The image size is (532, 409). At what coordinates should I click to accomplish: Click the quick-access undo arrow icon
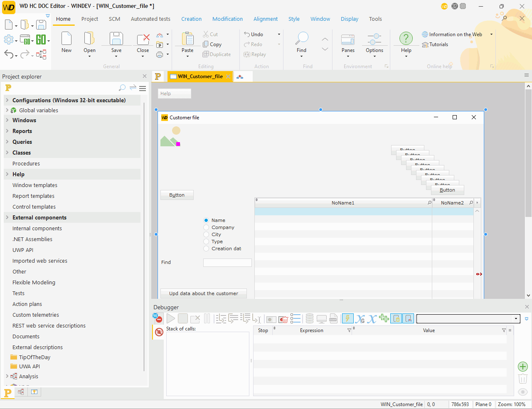point(8,54)
